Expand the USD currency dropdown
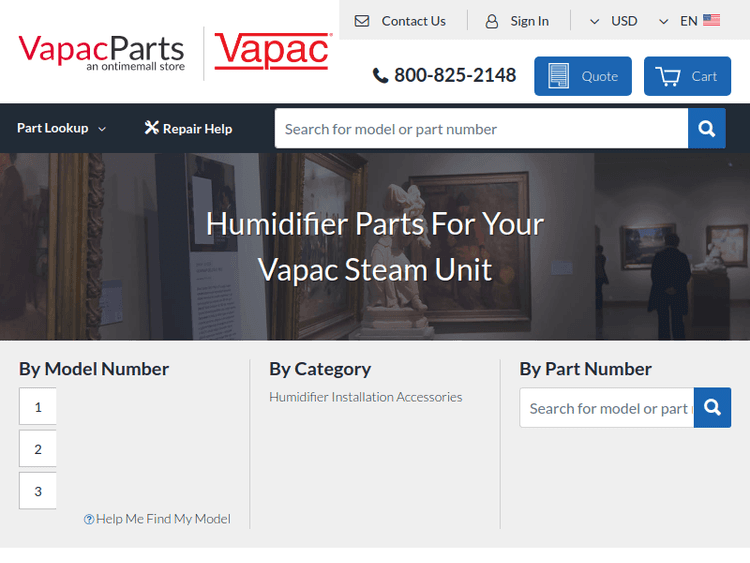This screenshot has width=750, height=563. 614,21
